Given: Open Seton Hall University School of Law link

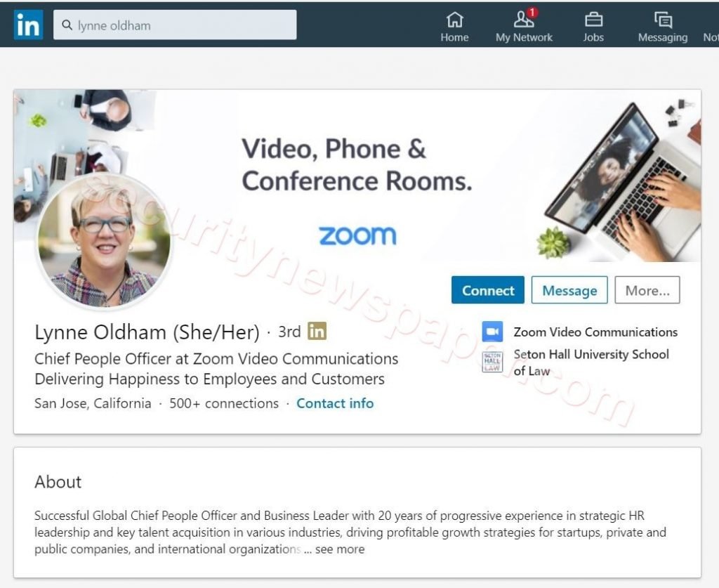Looking at the screenshot, I should 591,362.
